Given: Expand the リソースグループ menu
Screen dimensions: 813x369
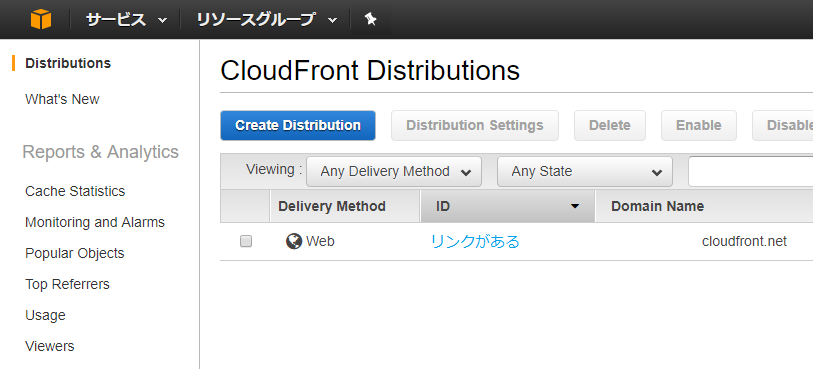Looking at the screenshot, I should 267,20.
